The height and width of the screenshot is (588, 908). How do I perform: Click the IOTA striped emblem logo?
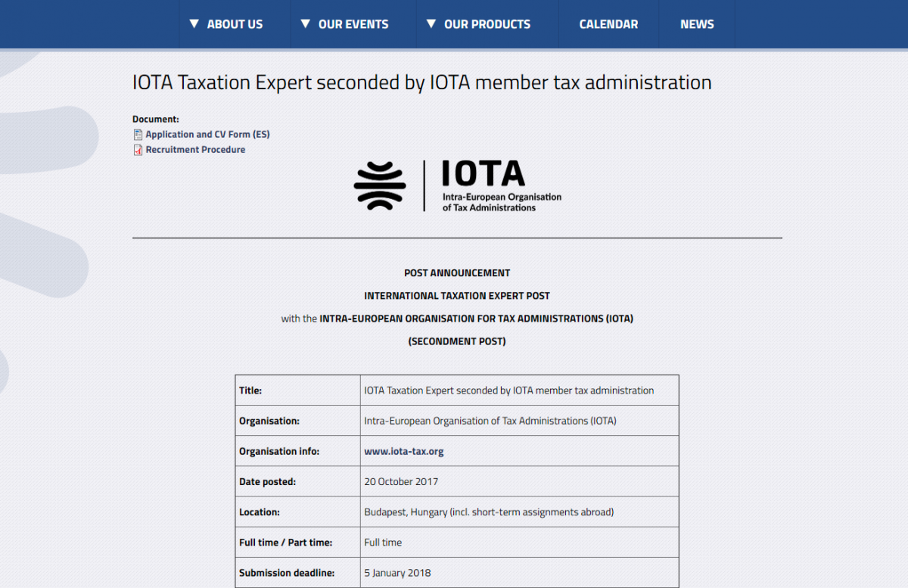pos(380,185)
